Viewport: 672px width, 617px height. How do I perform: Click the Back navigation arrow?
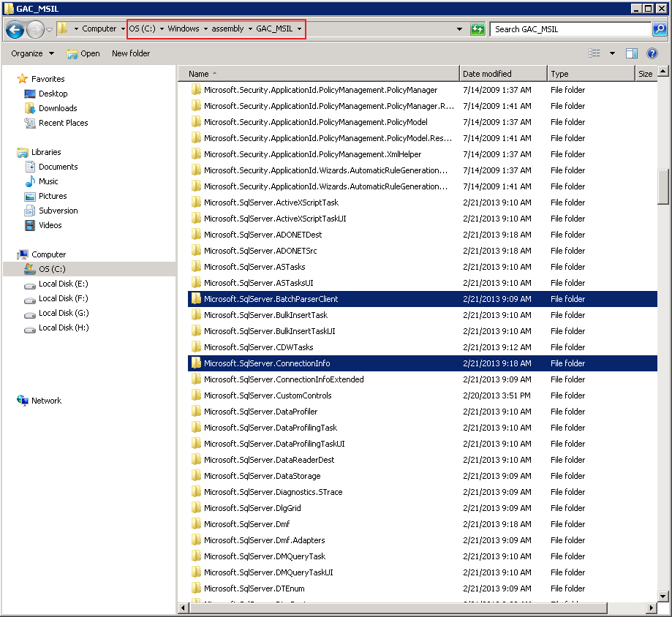[15, 29]
